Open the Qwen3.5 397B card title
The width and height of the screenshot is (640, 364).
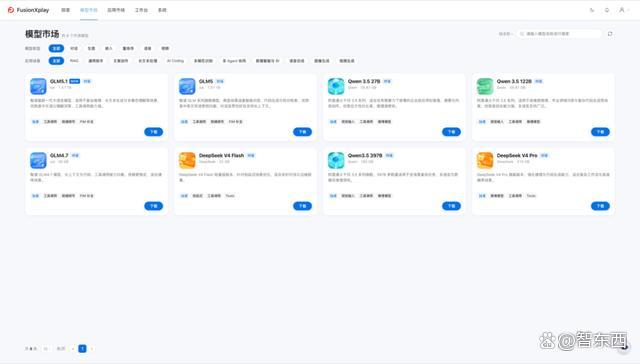pyautogui.click(x=365, y=155)
